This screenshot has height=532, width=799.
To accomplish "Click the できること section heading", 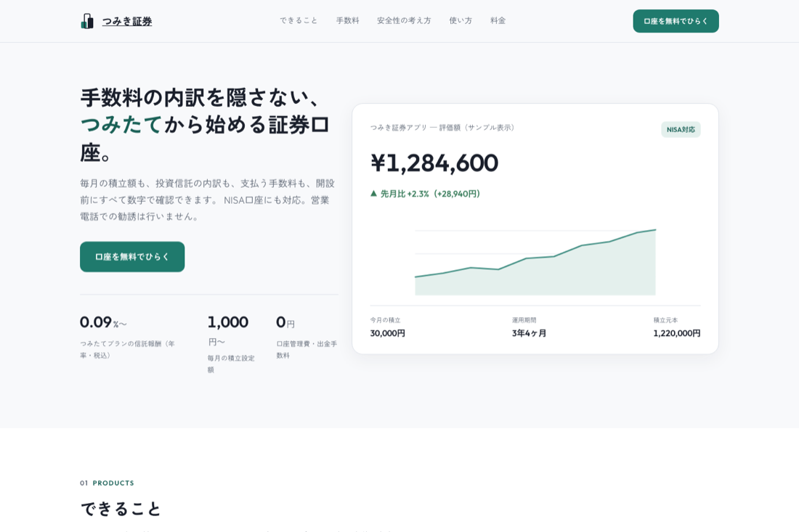I will tap(121, 509).
